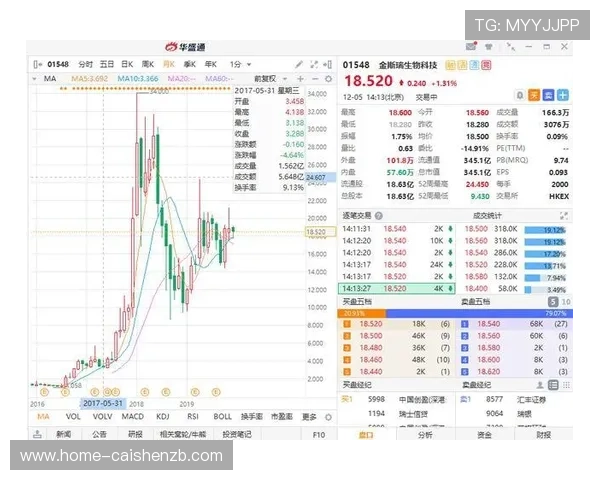The width and height of the screenshot is (600, 480).
Task: Switch to 年K yearly chart
Action: tap(211, 64)
